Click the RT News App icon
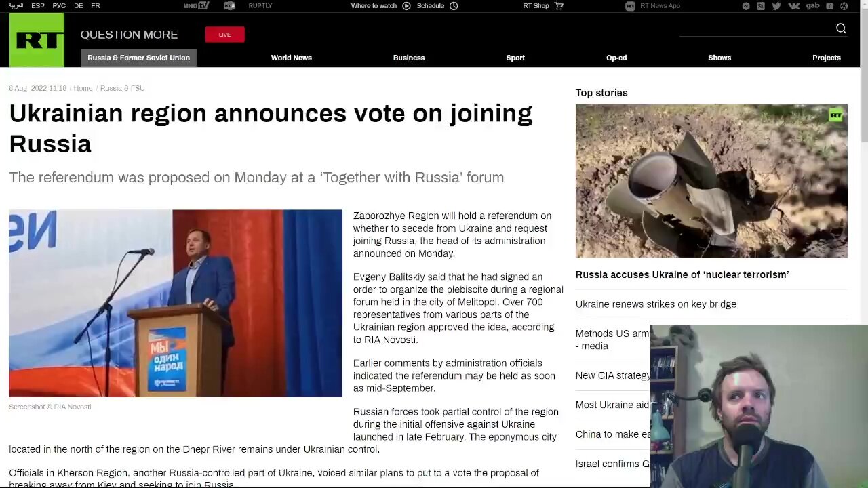Viewport: 868px width, 488px height. (x=630, y=6)
